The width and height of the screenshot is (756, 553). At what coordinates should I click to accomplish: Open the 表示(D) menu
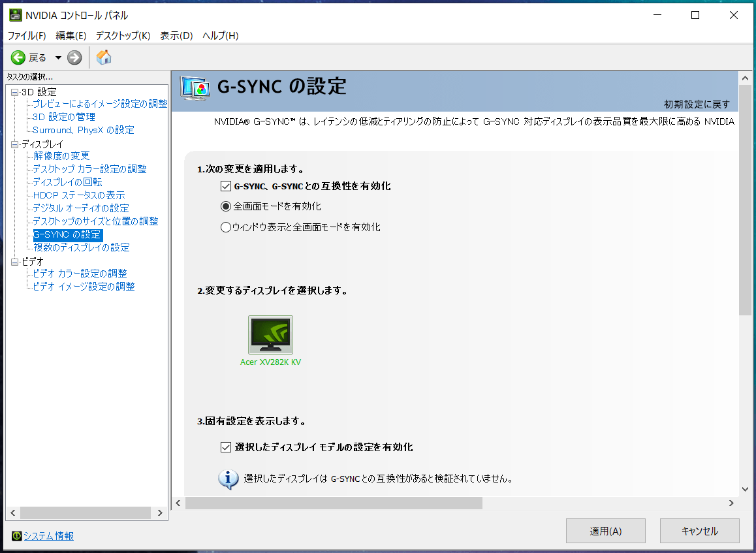tap(176, 36)
